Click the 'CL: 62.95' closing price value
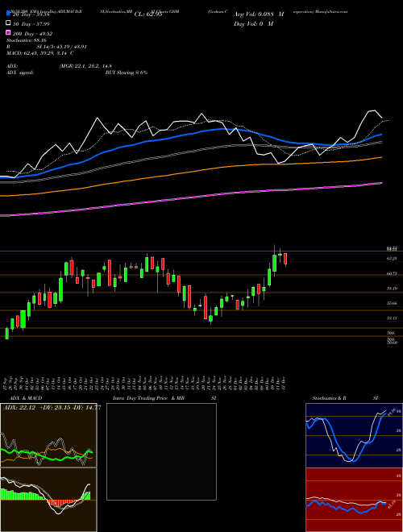403x532 pixels. coord(148,15)
